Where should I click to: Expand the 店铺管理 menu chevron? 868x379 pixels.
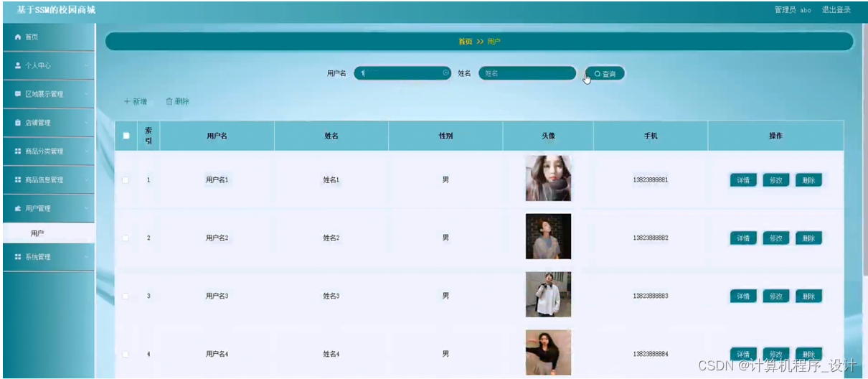pyautogui.click(x=86, y=123)
